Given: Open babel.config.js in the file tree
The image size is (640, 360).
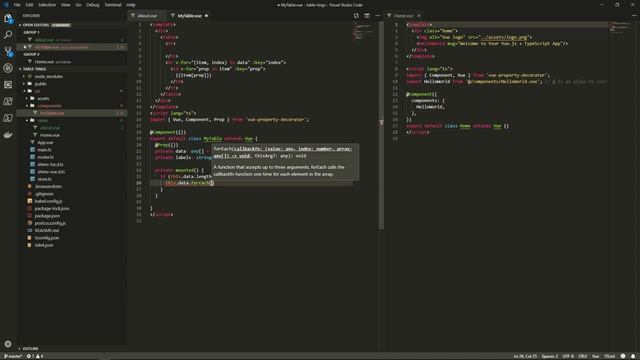Looking at the screenshot, I should [x=48, y=201].
